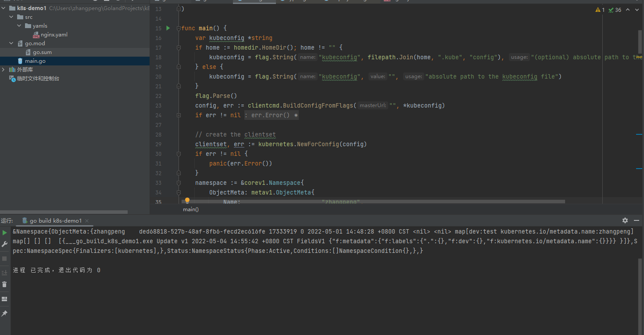Collapse the yamls folder chevron
Viewport: 644px width, 335px height.
(x=19, y=26)
